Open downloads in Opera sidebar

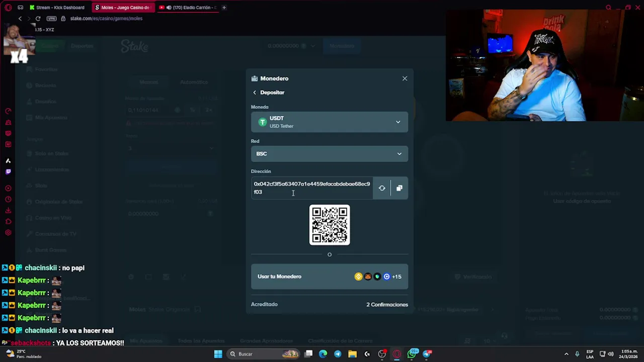tap(8, 211)
